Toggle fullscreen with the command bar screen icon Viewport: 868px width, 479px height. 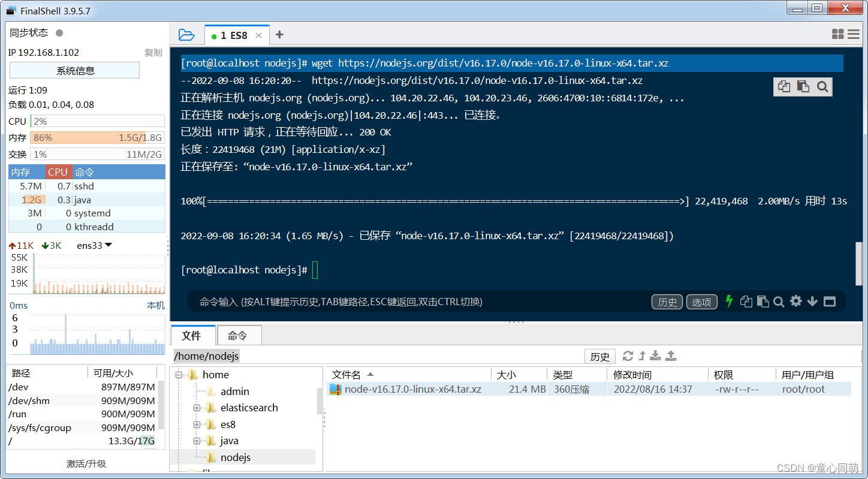point(830,302)
